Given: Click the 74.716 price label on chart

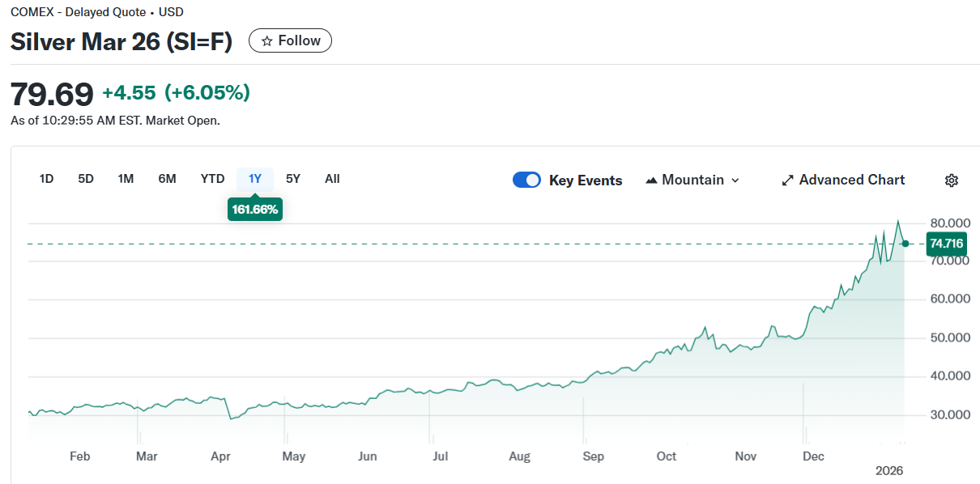Looking at the screenshot, I should [946, 244].
